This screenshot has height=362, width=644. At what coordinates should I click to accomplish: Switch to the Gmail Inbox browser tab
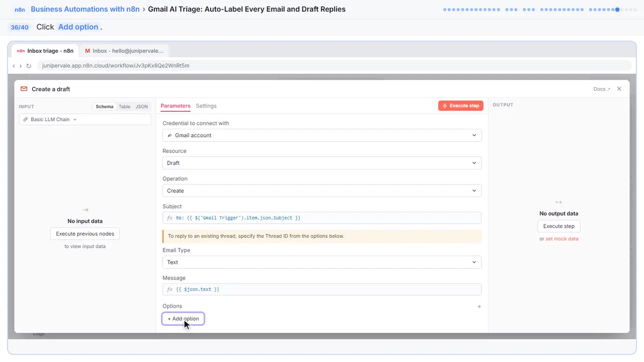click(124, 51)
